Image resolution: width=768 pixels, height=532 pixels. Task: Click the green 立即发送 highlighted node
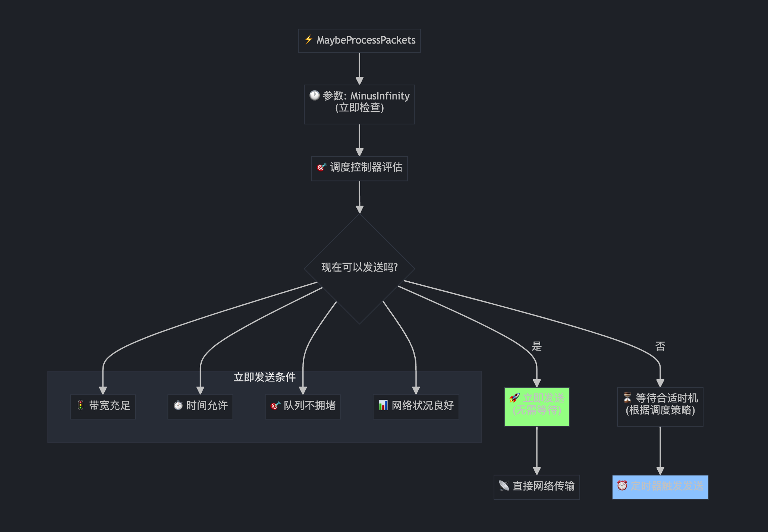[x=537, y=406]
